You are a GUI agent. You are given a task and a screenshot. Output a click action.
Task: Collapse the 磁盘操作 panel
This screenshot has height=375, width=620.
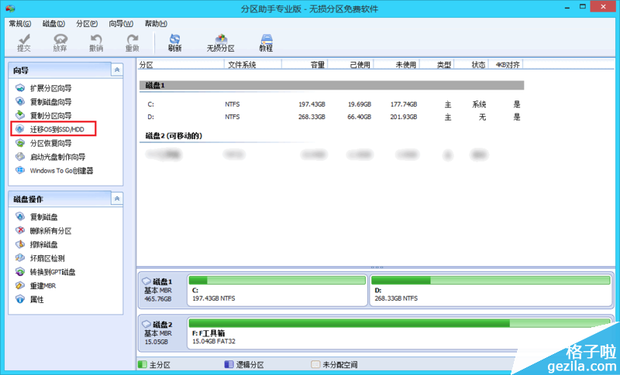(117, 199)
